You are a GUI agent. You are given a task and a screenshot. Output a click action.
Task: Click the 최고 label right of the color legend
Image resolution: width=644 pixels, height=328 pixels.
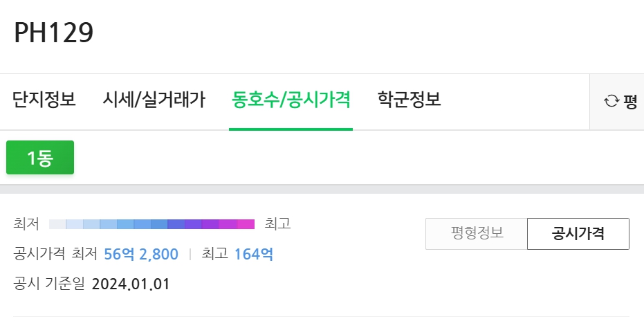(x=277, y=224)
